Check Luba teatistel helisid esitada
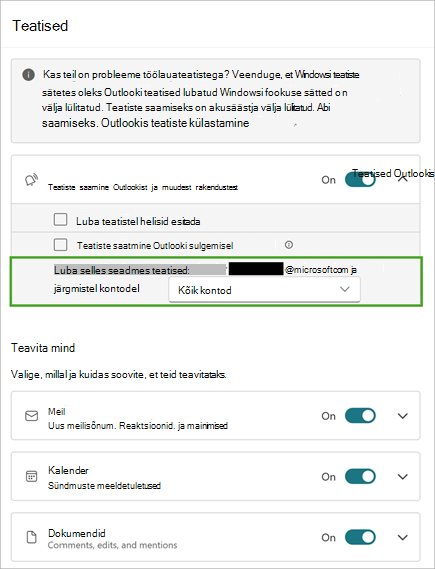The height and width of the screenshot is (569, 435). pyautogui.click(x=60, y=220)
